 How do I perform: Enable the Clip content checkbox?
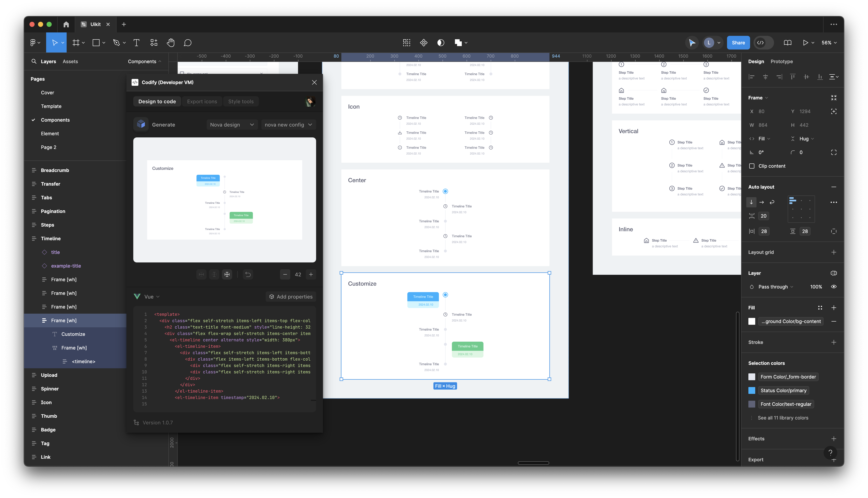[752, 166]
